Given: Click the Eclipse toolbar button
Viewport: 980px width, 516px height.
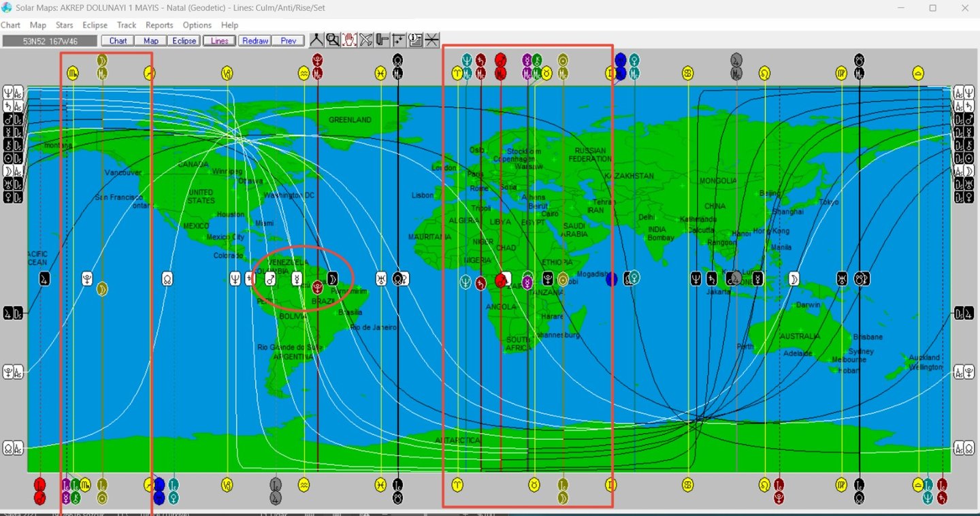Looking at the screenshot, I should 184,41.
